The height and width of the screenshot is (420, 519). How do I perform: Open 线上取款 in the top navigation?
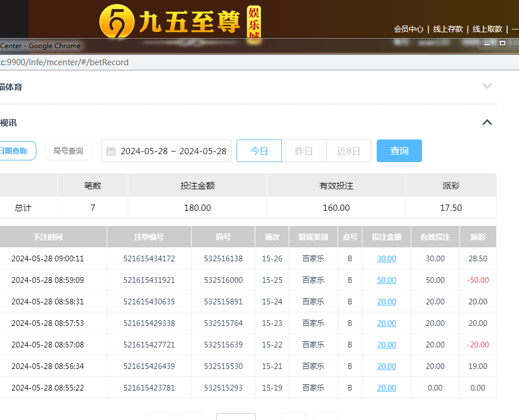pyautogui.click(x=487, y=29)
